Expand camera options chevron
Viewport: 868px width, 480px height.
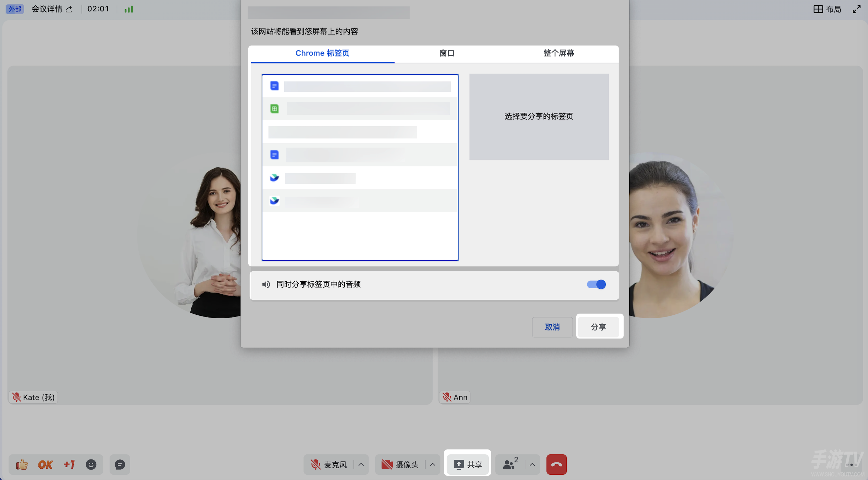pyautogui.click(x=433, y=464)
